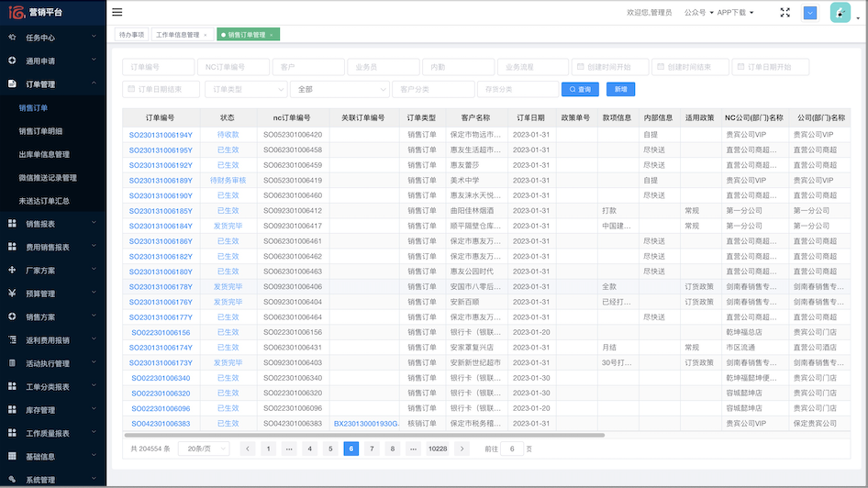
Task: Go to page 7 in pagination
Action: pyautogui.click(x=372, y=449)
